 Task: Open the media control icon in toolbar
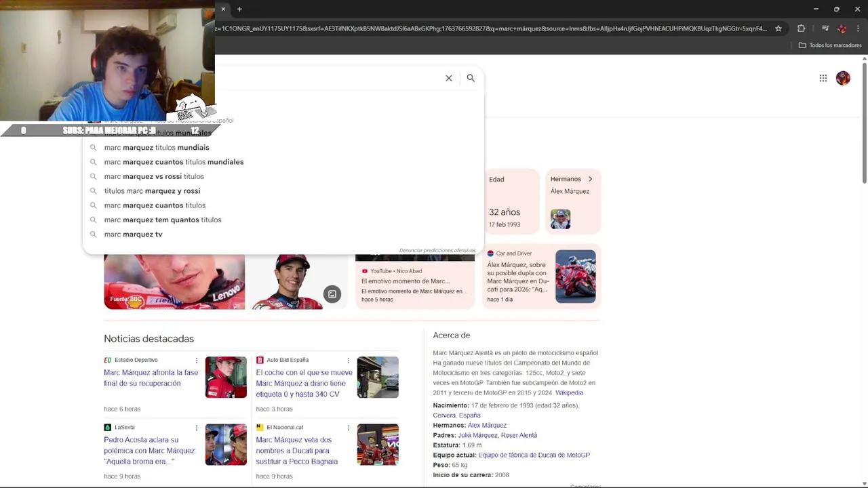click(825, 28)
